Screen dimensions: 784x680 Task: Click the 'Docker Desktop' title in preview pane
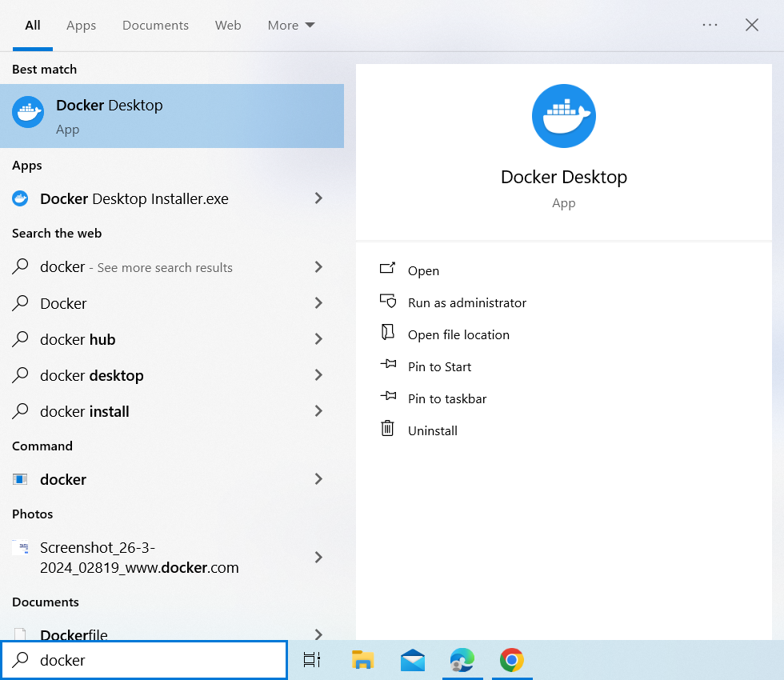pos(563,177)
